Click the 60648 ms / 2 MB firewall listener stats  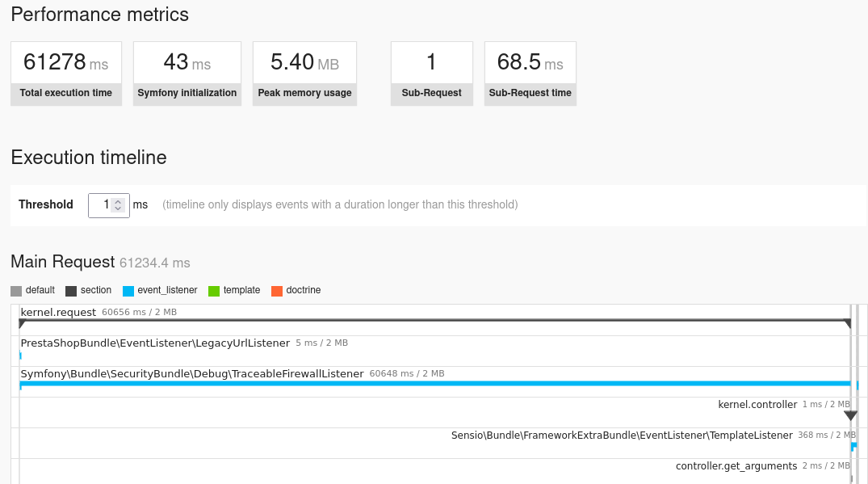[x=407, y=374]
